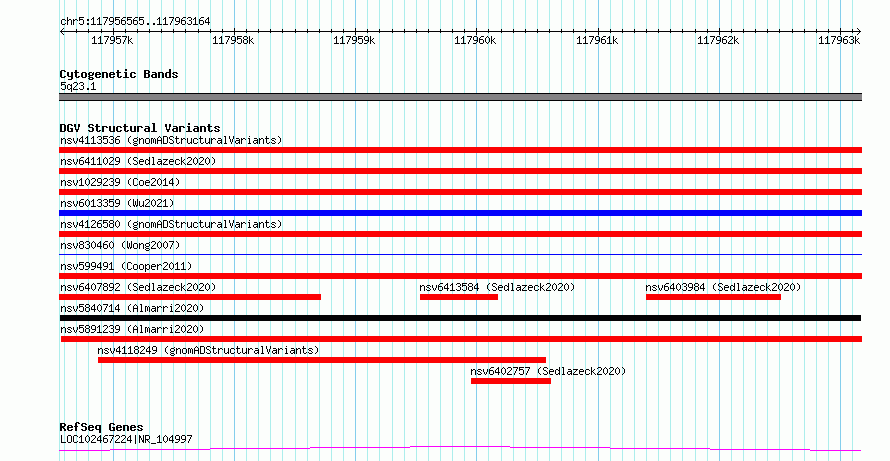Viewport: 890px width, 461px height.
Task: Select the red bar under nsv4118249
Action: point(322,360)
